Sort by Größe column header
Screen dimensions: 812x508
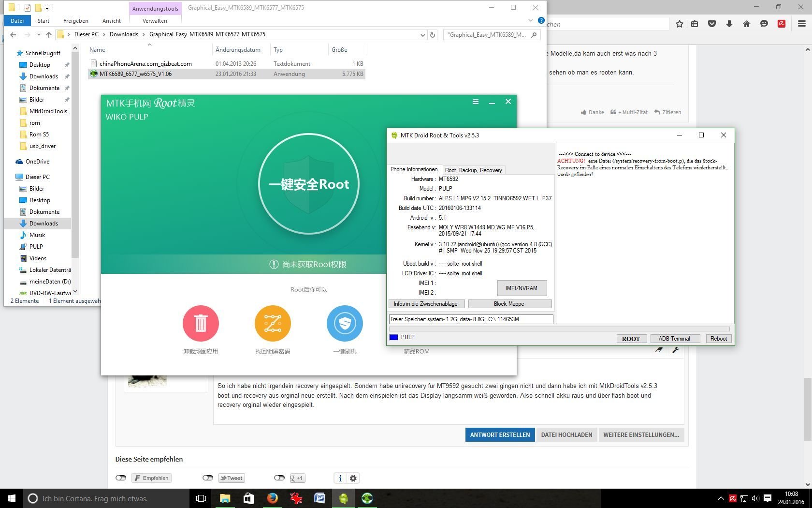pyautogui.click(x=339, y=50)
